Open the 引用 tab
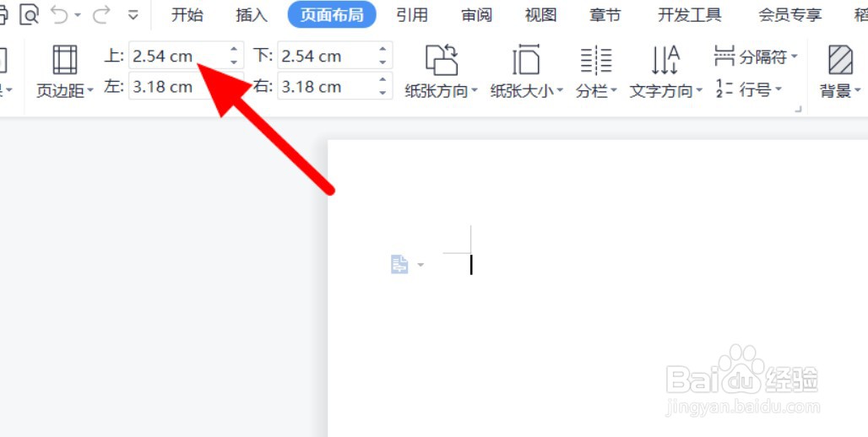The width and height of the screenshot is (868, 437). [412, 15]
